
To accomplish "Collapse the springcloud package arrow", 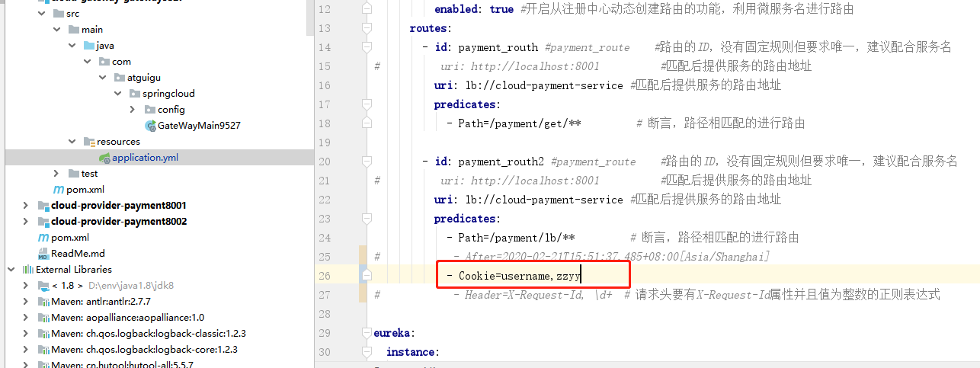I will 117,94.
